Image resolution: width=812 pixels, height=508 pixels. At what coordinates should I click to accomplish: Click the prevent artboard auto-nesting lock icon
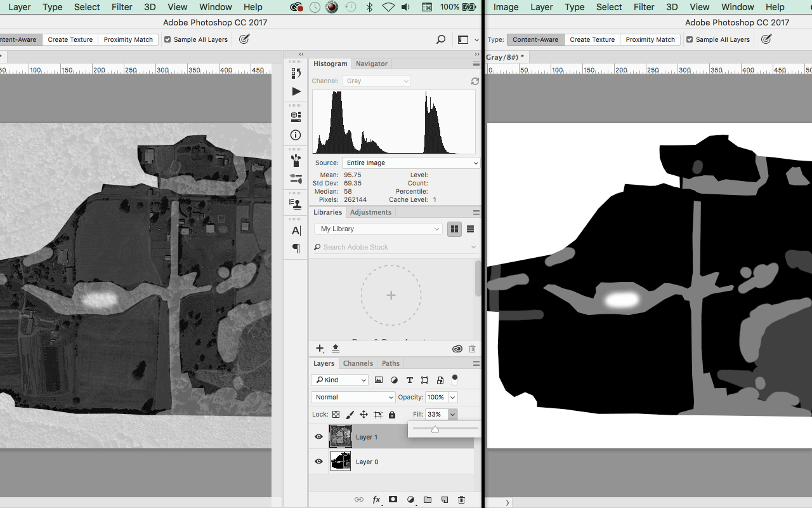pos(378,415)
